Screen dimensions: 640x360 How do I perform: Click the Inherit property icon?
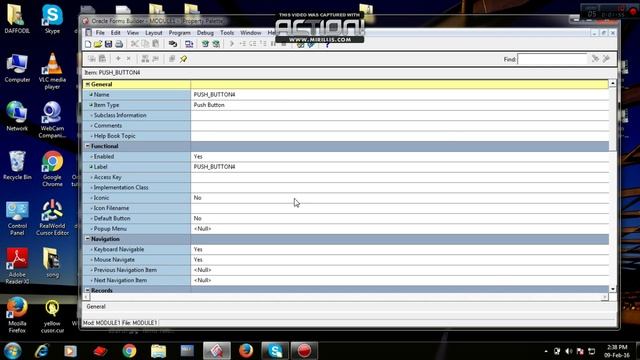(x=156, y=59)
